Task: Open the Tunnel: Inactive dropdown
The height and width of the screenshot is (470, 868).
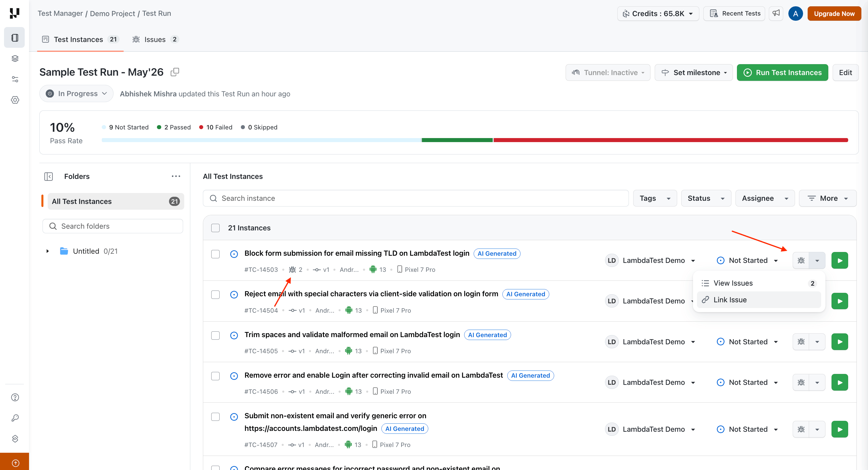Action: tap(608, 72)
